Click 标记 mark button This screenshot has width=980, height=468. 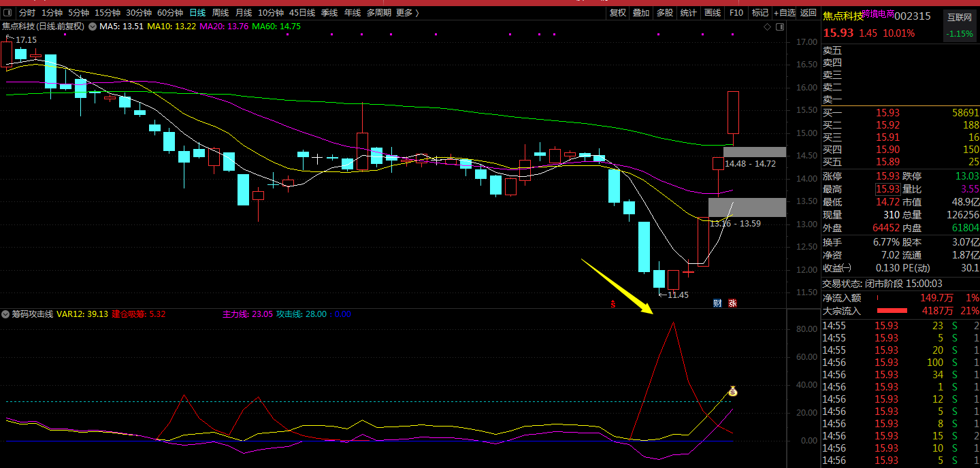click(759, 12)
